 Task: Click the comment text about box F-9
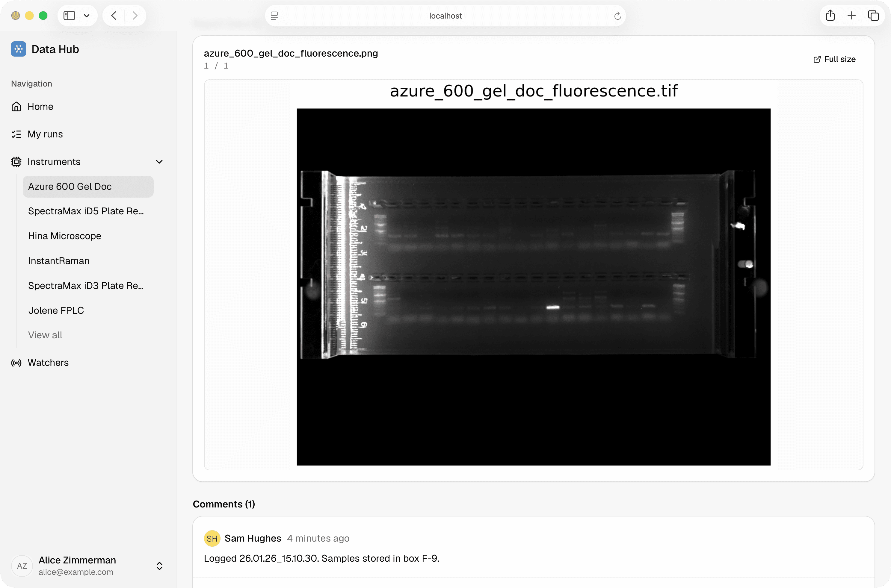pos(321,558)
